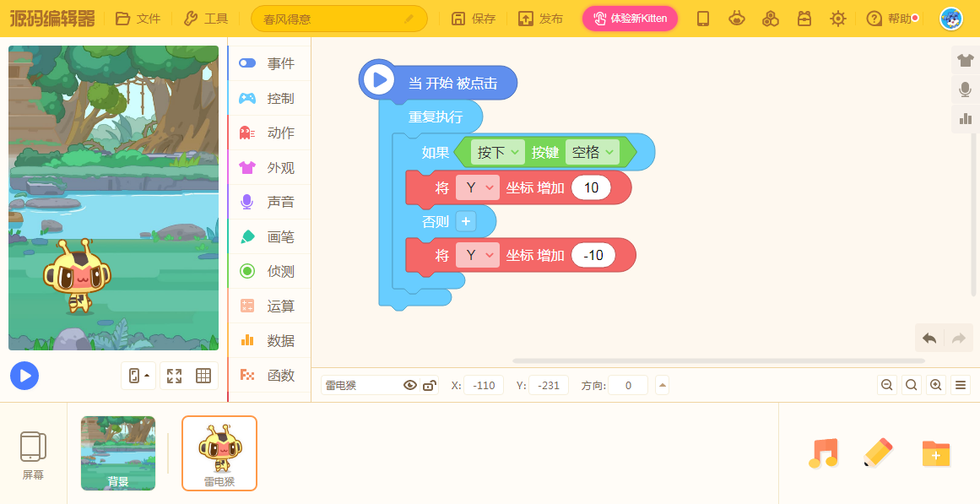Save the project with 保存

coord(474,19)
